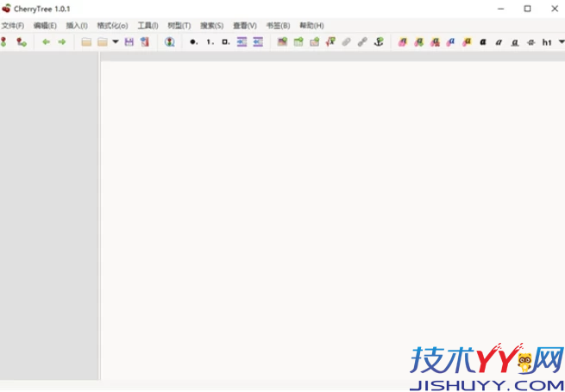Go back with green left arrow

coord(46,42)
